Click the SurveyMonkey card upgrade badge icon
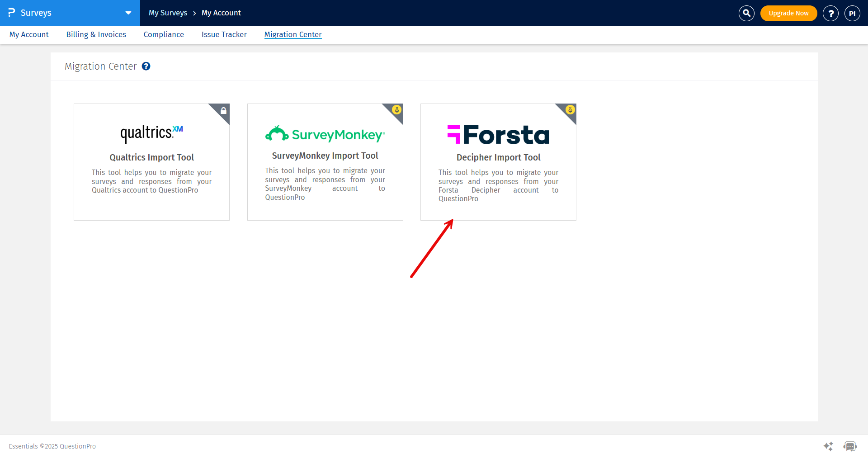The image size is (868, 458). [x=397, y=109]
